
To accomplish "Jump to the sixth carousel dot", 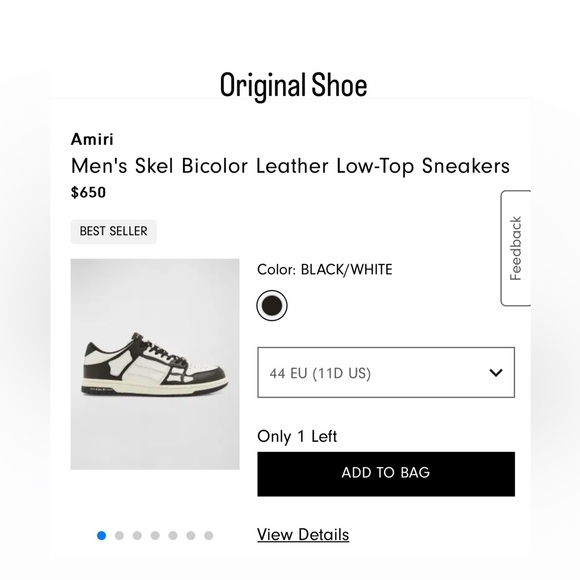I will [x=191, y=536].
